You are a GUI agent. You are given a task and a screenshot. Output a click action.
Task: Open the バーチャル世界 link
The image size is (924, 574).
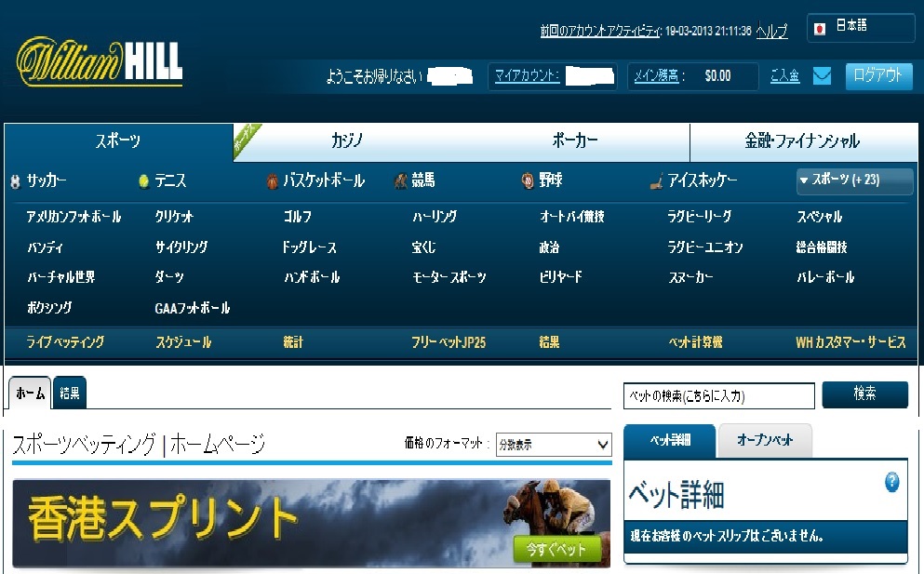tap(60, 277)
